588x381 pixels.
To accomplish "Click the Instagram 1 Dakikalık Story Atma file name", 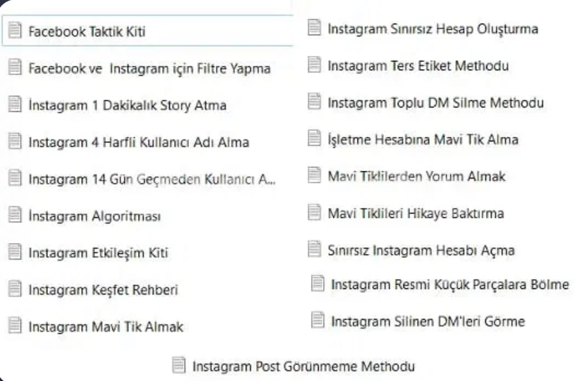I will coord(127,105).
